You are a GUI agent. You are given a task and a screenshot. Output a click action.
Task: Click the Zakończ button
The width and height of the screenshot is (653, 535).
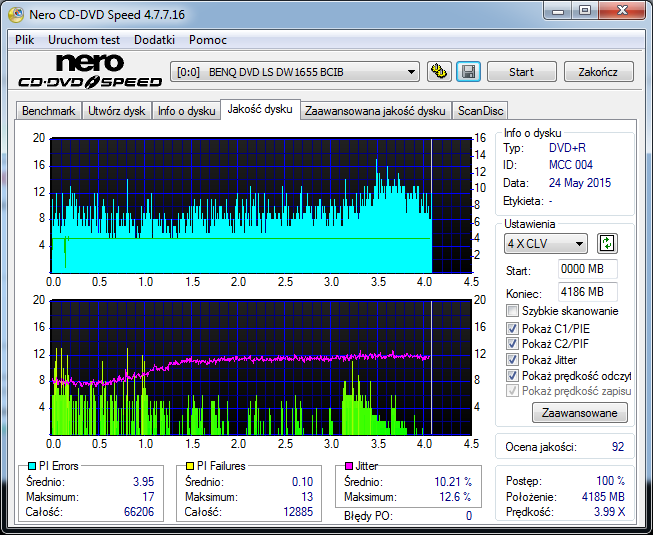click(x=598, y=72)
